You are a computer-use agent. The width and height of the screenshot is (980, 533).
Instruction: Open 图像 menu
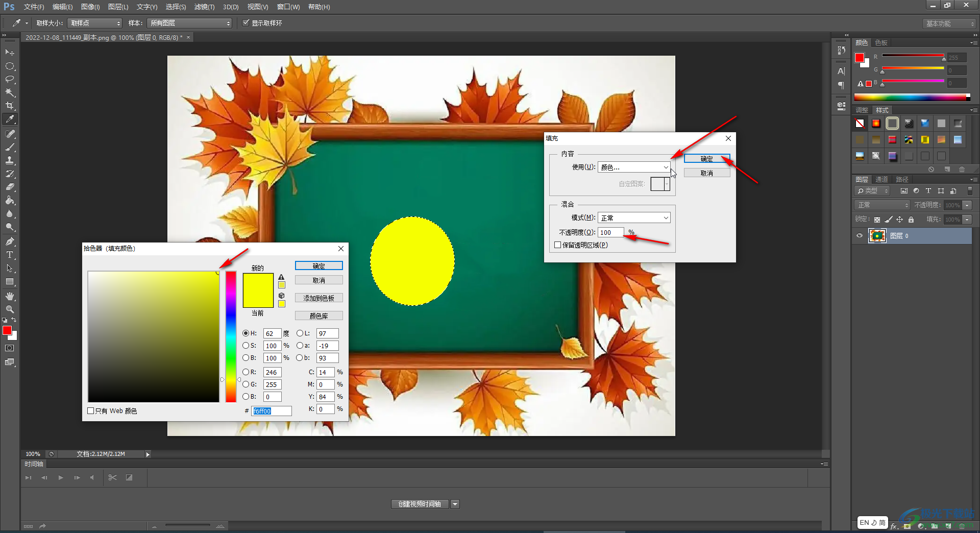click(90, 7)
